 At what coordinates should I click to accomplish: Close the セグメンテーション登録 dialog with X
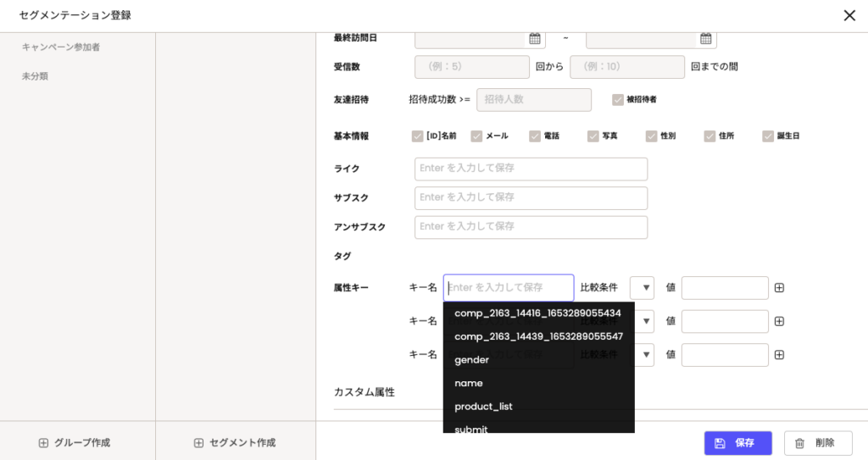[849, 15]
